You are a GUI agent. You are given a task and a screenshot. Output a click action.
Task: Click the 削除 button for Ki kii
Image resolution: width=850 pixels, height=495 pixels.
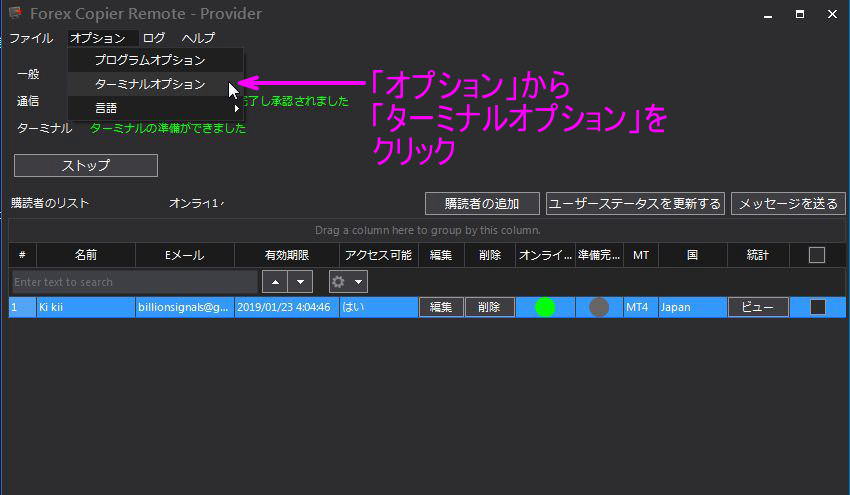tap(490, 307)
